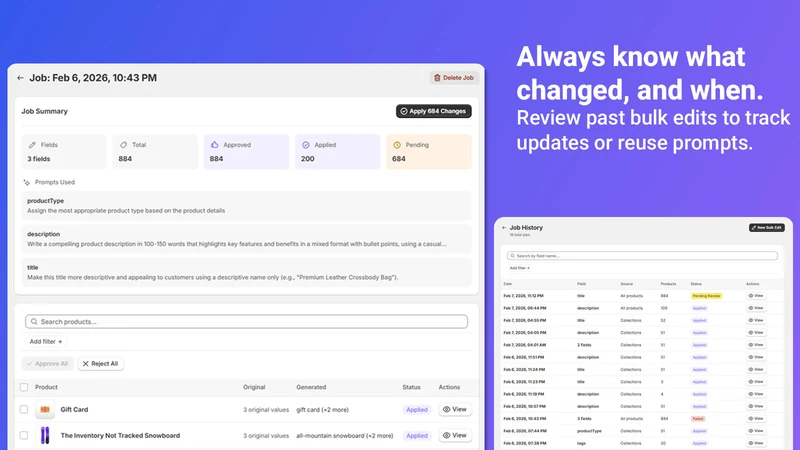Click New Bulk Edit in Job History
The width and height of the screenshot is (800, 450).
click(x=766, y=228)
